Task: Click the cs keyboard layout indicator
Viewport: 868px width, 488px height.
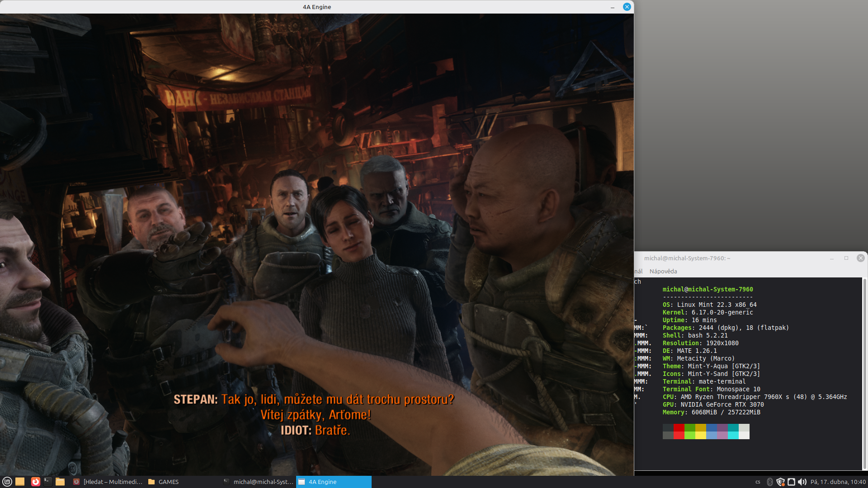Action: [758, 482]
